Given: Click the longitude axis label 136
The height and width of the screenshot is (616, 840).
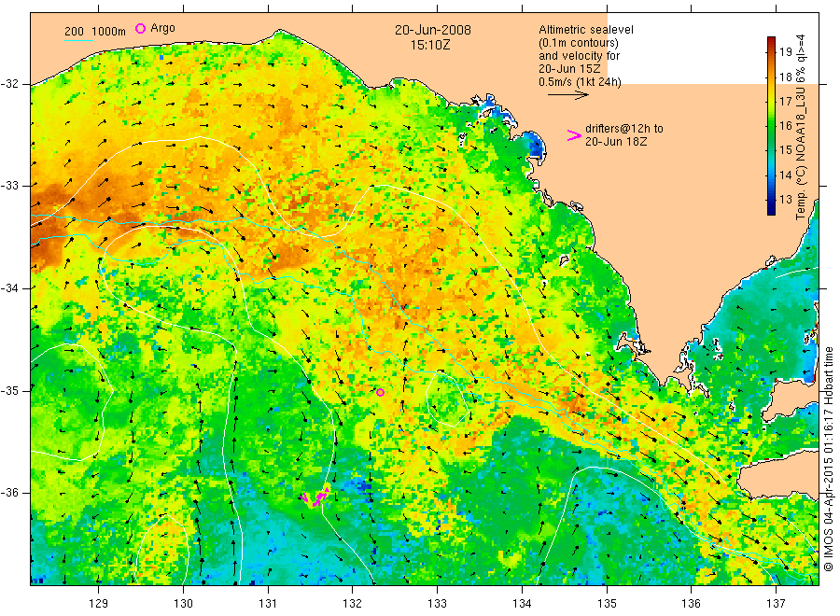Looking at the screenshot, I should pos(691,603).
